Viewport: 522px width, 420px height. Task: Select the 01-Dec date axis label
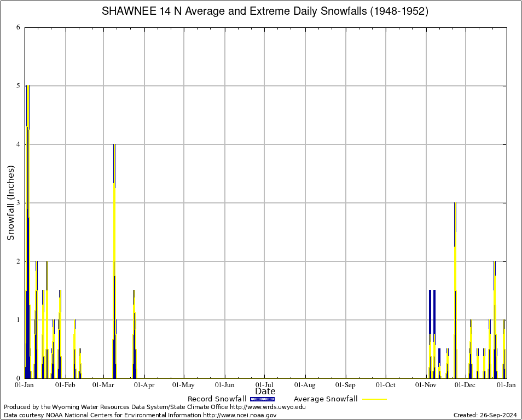(x=466, y=385)
